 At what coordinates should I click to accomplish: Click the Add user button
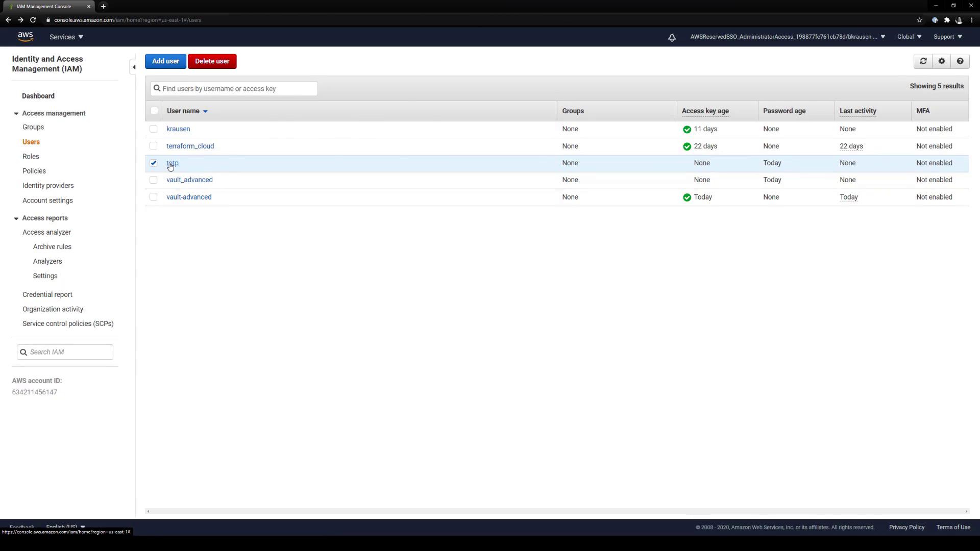pos(165,61)
